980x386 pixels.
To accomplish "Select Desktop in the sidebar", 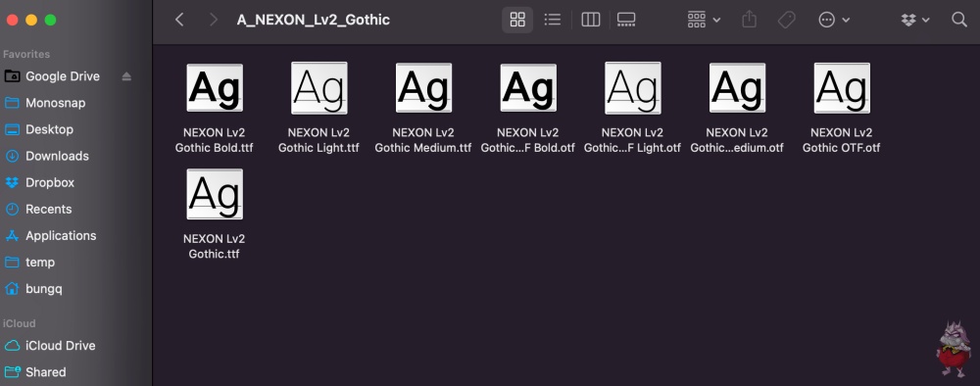I will [49, 129].
